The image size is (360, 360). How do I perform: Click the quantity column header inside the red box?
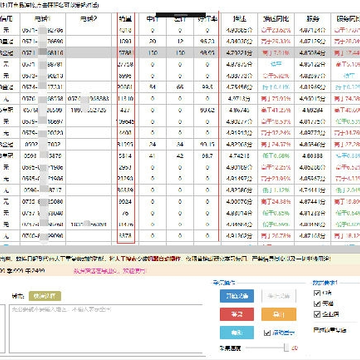point(126,19)
